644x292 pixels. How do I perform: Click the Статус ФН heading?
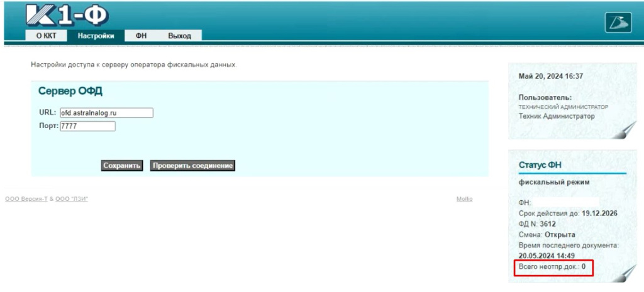[x=540, y=165]
